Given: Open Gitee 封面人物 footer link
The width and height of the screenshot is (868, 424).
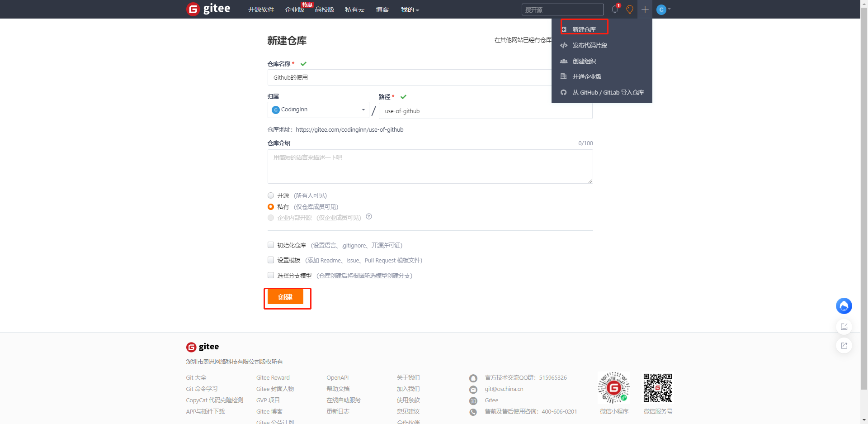Looking at the screenshot, I should pos(275,389).
